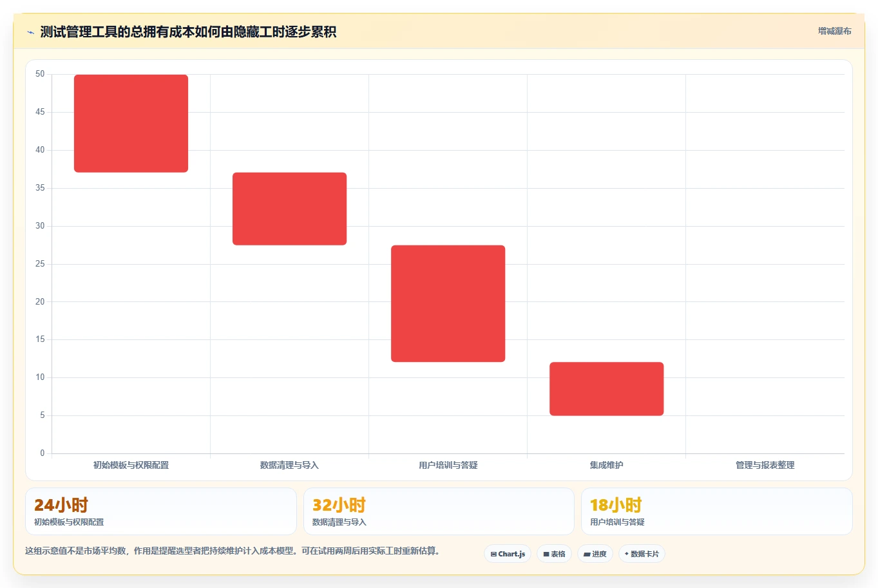Click the small icon before the chart title

(30, 32)
